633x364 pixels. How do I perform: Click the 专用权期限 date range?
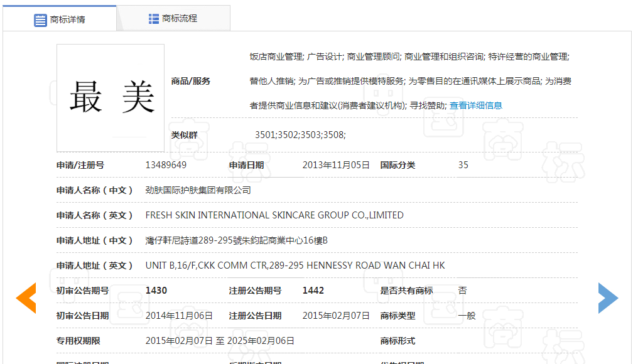220,341
